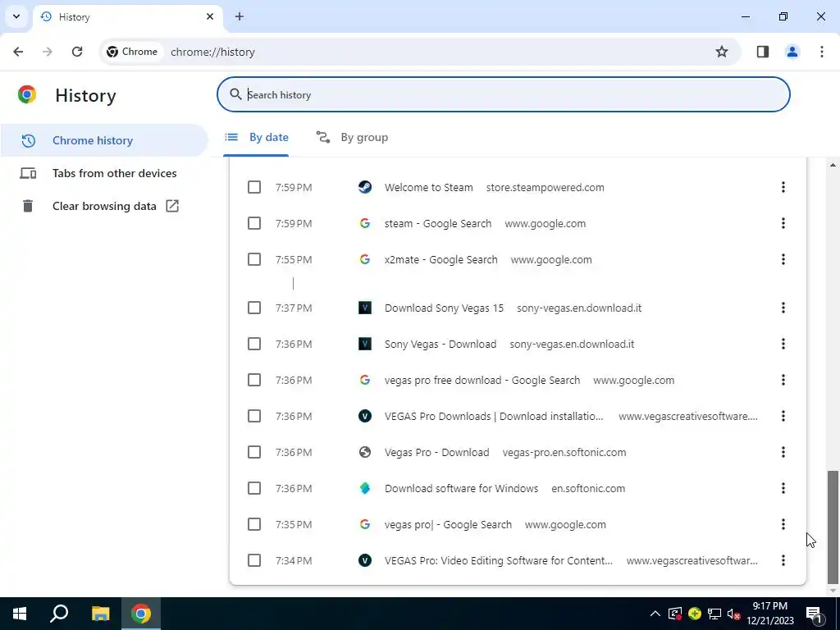Click 7:34 PM timestamp text
This screenshot has height=630, width=840.
click(x=294, y=561)
